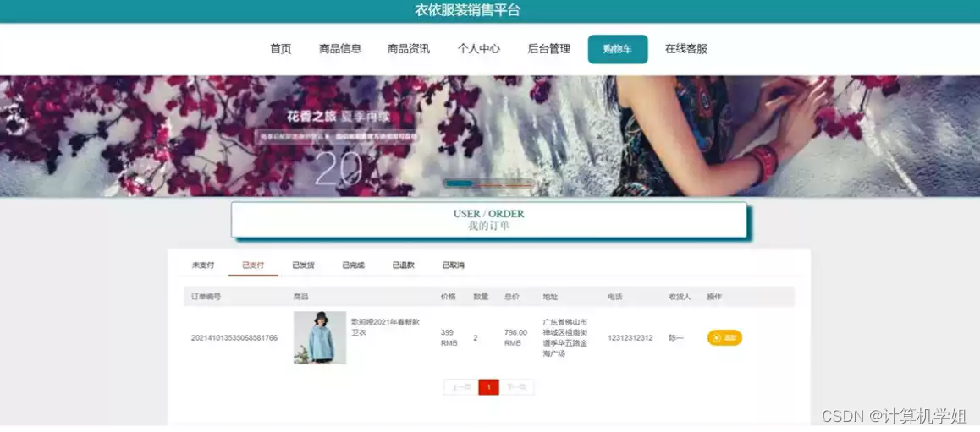This screenshot has width=980, height=432.
Task: Click the 花香之旅 夏季再续 banner text
Action: pyautogui.click(x=339, y=116)
